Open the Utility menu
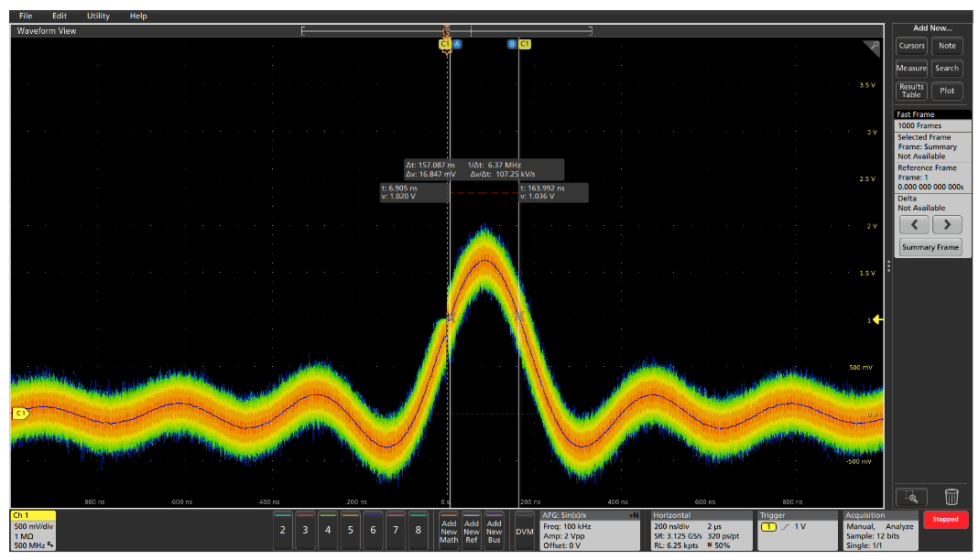This screenshot has height=560, width=979. tap(98, 16)
